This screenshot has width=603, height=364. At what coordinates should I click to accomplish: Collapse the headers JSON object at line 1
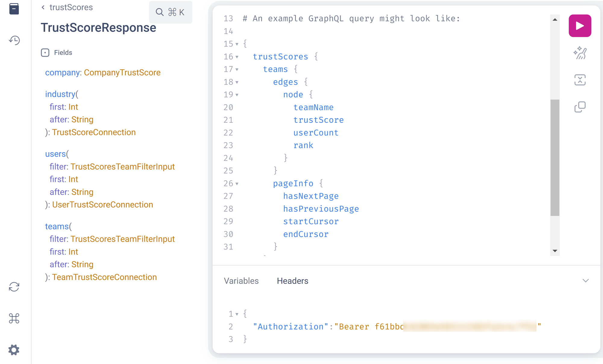tap(237, 314)
